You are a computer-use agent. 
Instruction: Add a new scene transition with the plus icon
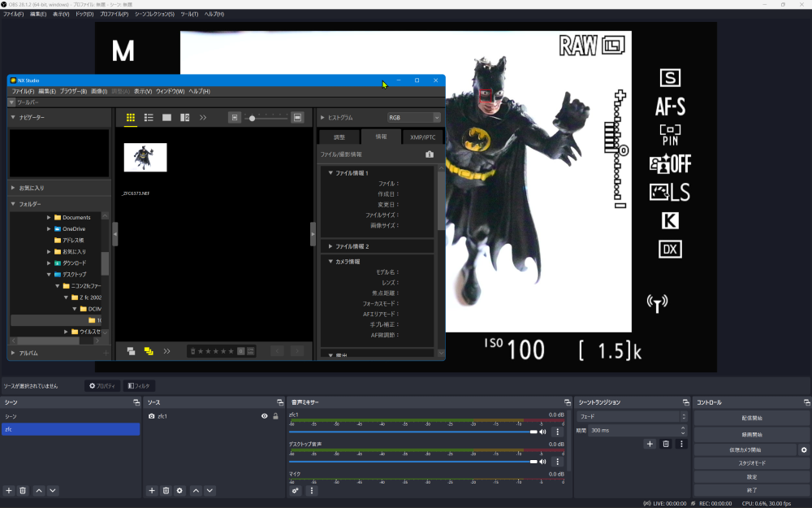click(x=650, y=444)
